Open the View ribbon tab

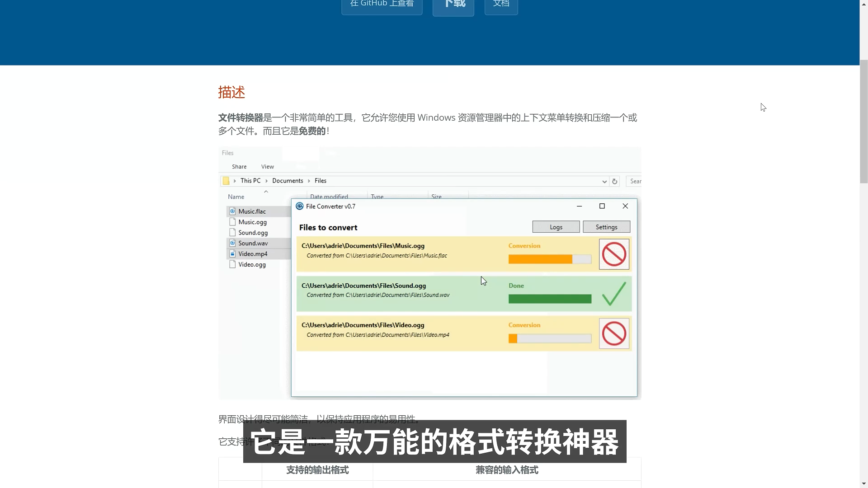tap(267, 167)
